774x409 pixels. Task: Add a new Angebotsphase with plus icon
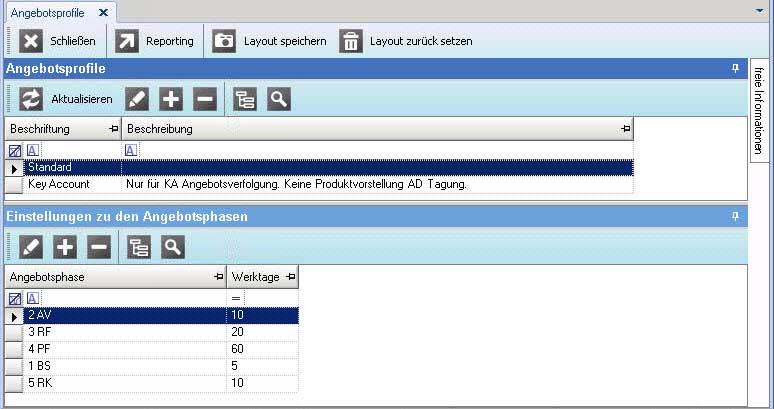(x=65, y=247)
